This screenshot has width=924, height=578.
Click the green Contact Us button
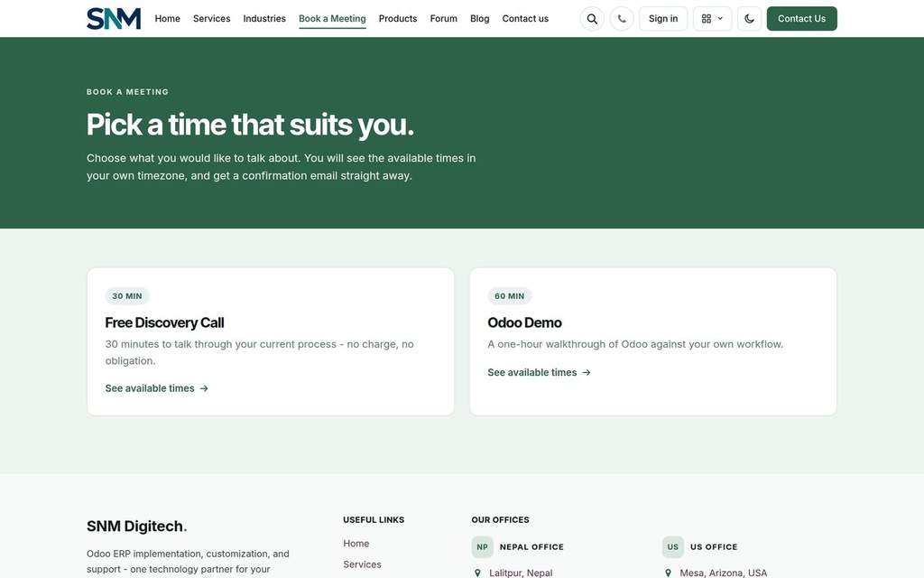801,19
